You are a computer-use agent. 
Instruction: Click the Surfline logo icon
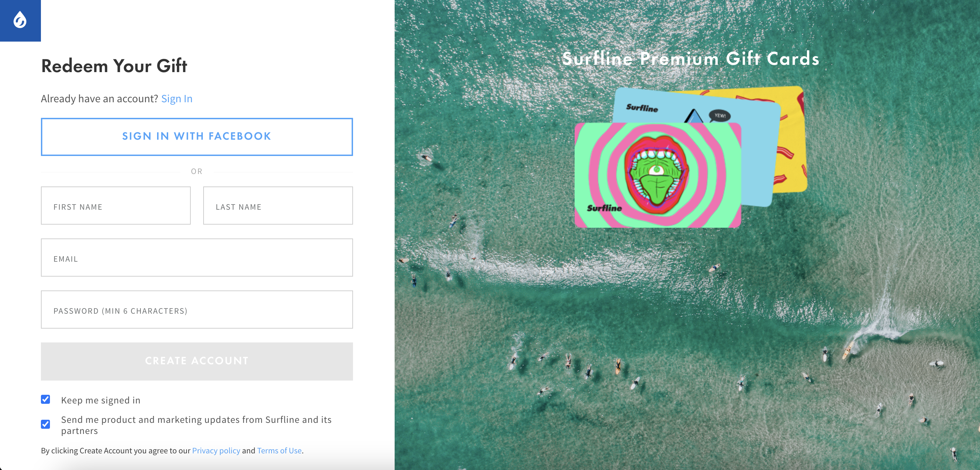point(20,20)
